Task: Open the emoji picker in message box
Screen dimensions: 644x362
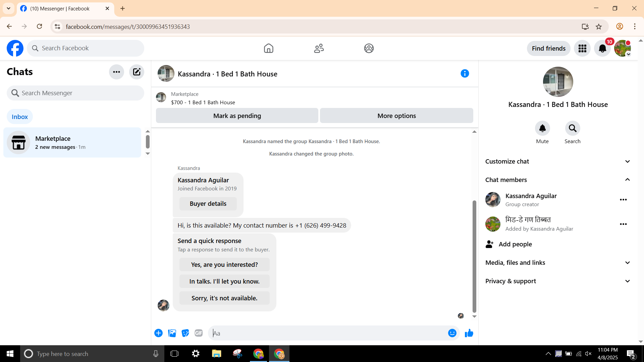Action: click(452, 333)
